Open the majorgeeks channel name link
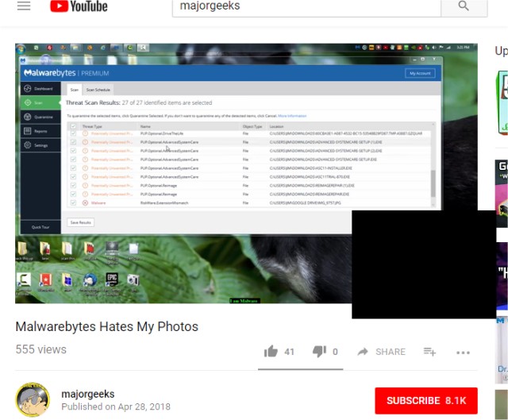This screenshot has width=508, height=420. point(88,394)
